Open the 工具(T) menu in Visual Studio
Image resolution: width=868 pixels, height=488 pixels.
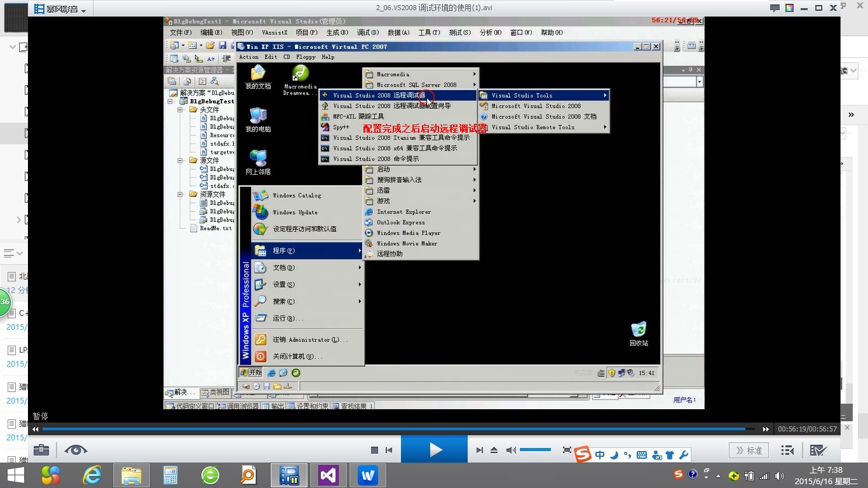429,32
